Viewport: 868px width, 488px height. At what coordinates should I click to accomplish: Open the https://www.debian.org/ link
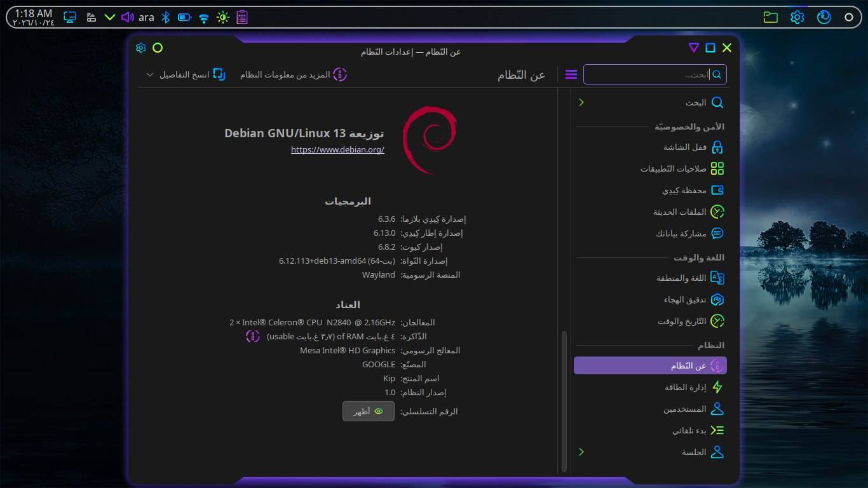(337, 149)
